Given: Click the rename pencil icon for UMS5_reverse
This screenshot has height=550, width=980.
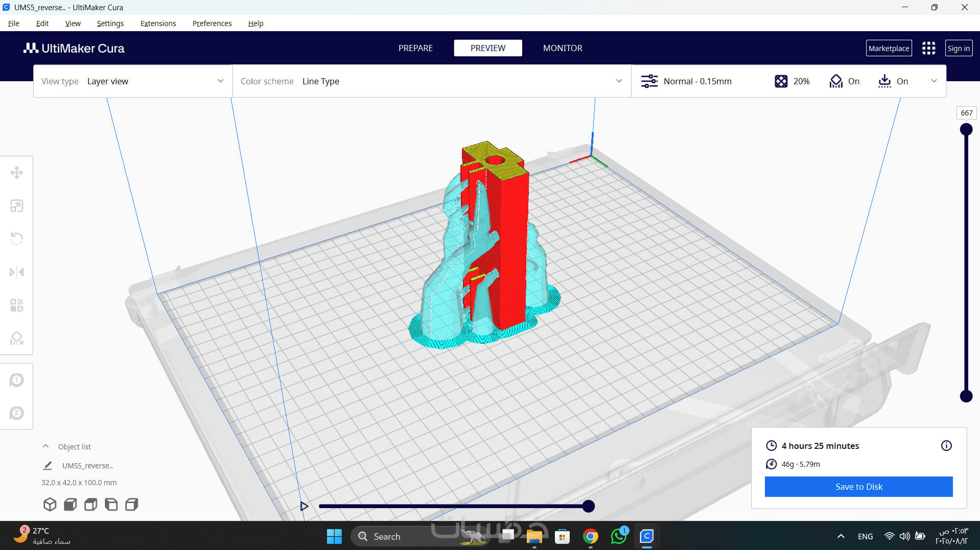Looking at the screenshot, I should 48,466.
